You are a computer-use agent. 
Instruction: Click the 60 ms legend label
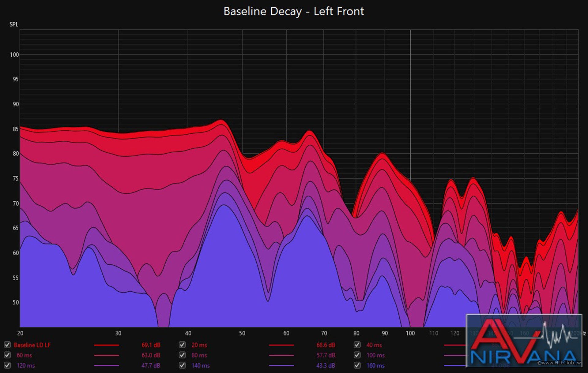pos(24,355)
